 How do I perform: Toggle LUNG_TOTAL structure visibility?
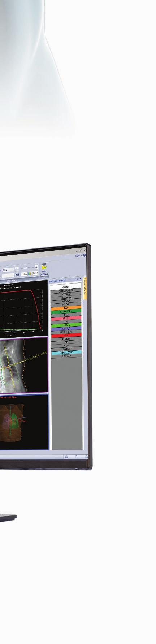click(66, 332)
